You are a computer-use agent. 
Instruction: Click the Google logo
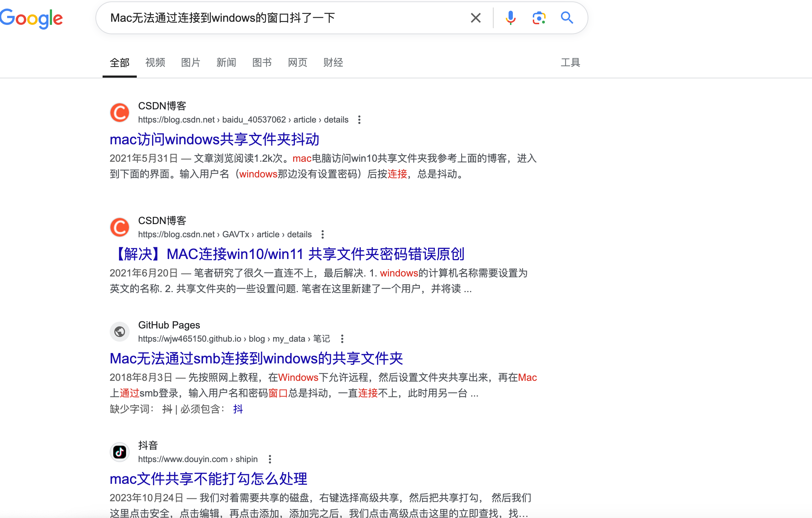[31, 19]
